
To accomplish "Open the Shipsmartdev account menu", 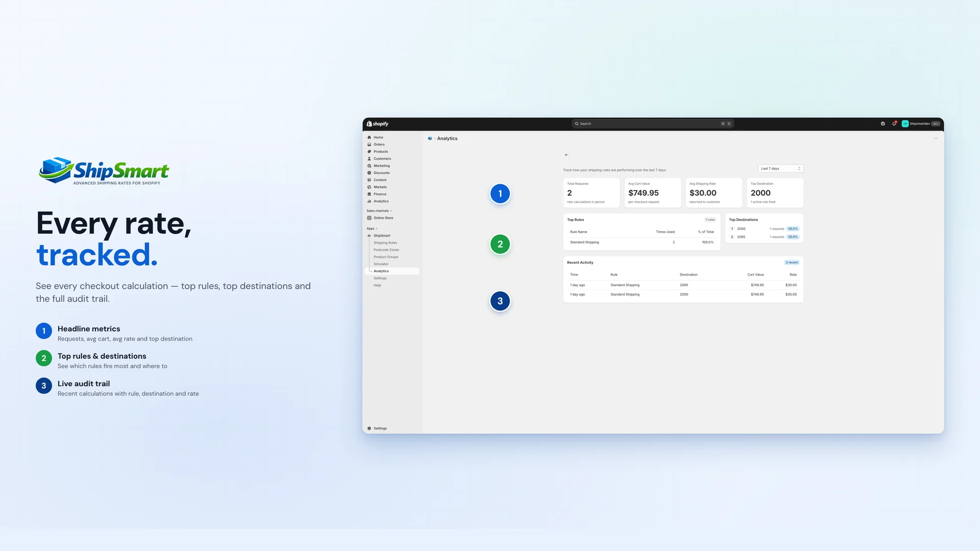I will pyautogui.click(x=920, y=124).
